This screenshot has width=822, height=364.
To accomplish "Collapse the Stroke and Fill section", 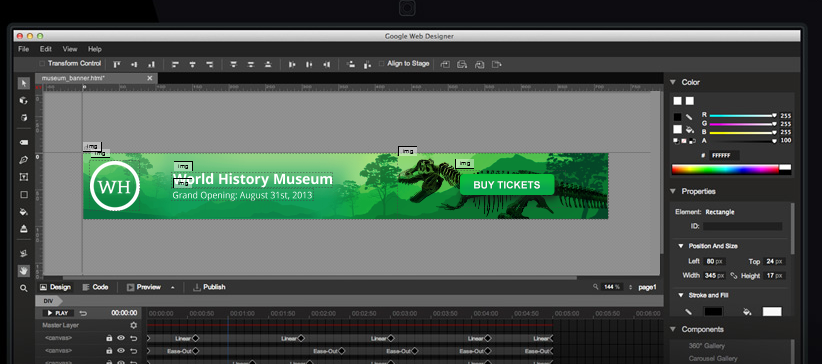I will [681, 295].
